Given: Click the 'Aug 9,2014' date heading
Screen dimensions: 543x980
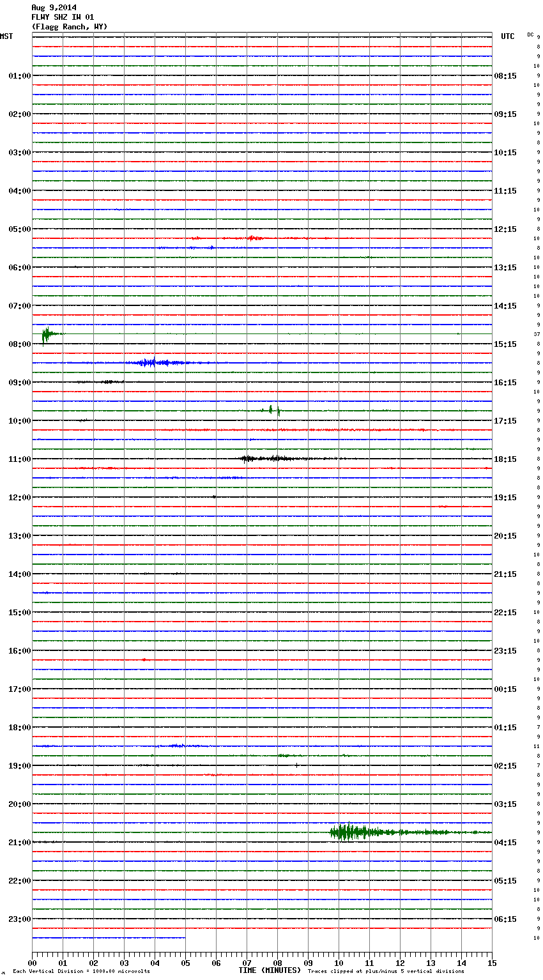Looking at the screenshot, I should pos(54,8).
